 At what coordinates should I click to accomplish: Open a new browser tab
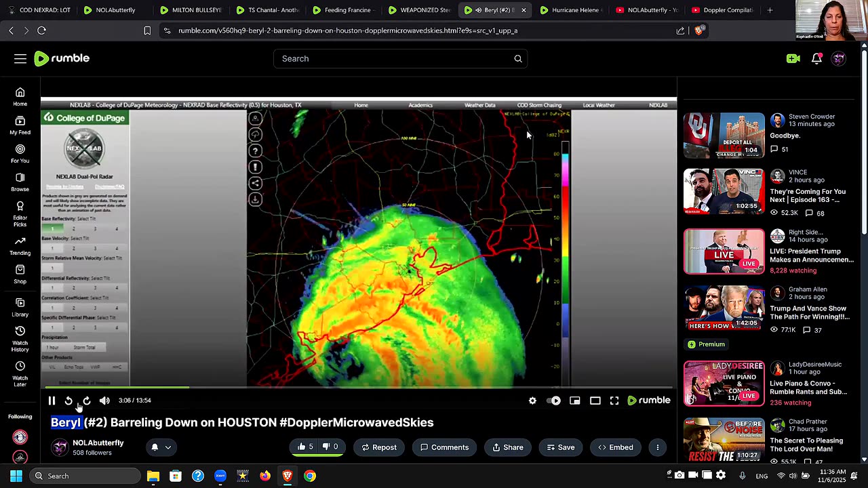point(770,10)
